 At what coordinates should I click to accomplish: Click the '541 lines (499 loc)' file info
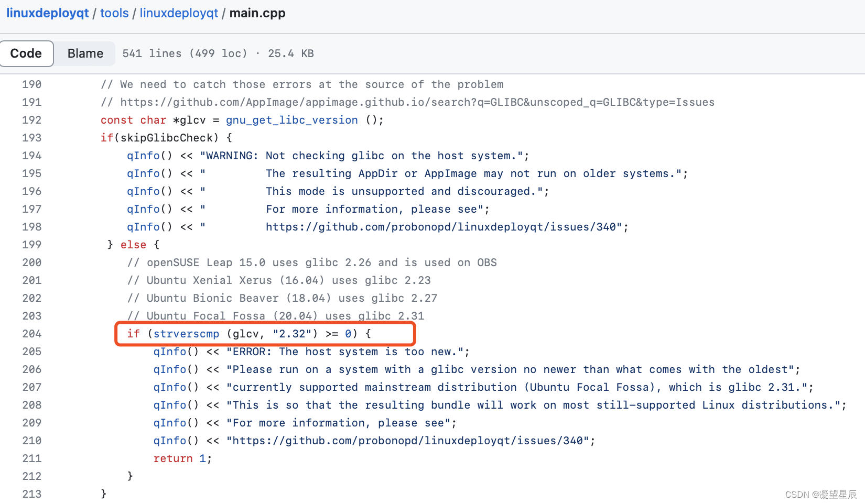[x=185, y=53]
